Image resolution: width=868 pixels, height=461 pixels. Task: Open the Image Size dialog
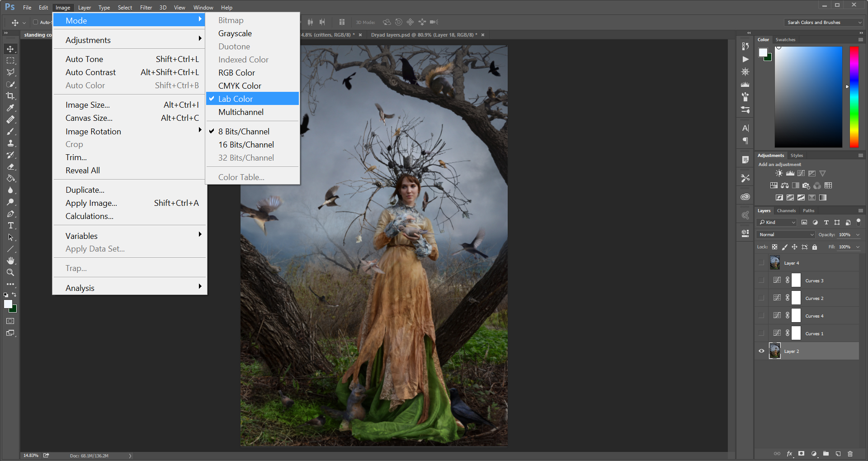88,105
